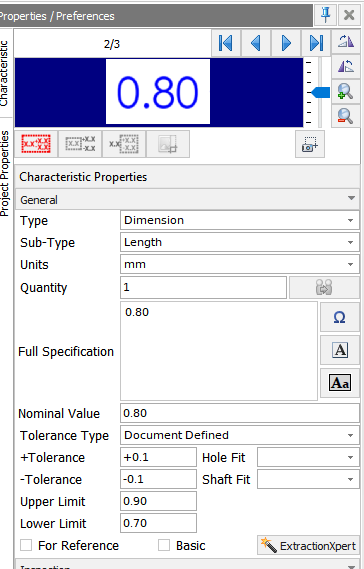Jump to the last characteristic
Image resolution: width=364 pixels, height=569 pixels.
(x=316, y=43)
